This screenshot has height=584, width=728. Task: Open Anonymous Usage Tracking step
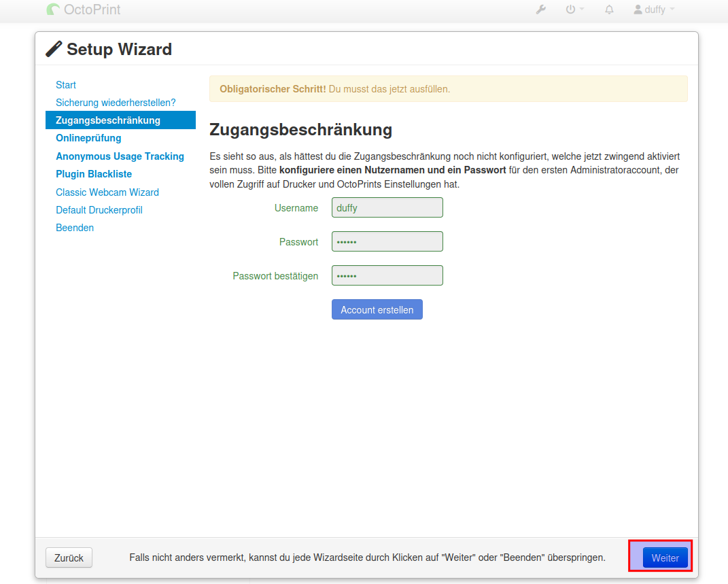[x=120, y=156]
